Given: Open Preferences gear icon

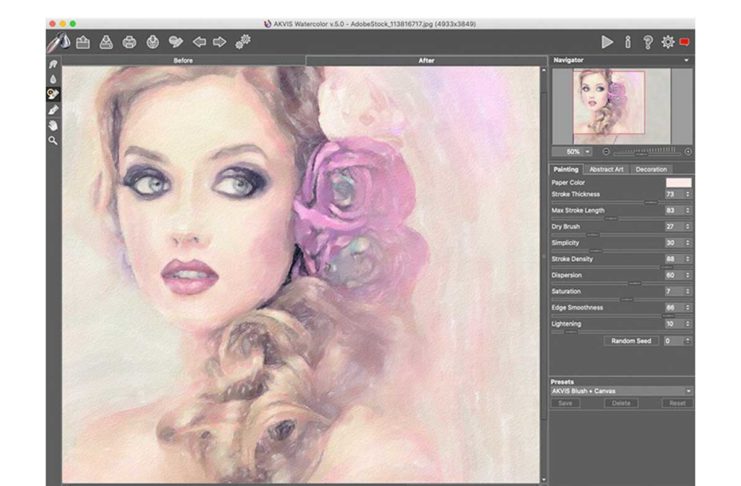Looking at the screenshot, I should 668,42.
